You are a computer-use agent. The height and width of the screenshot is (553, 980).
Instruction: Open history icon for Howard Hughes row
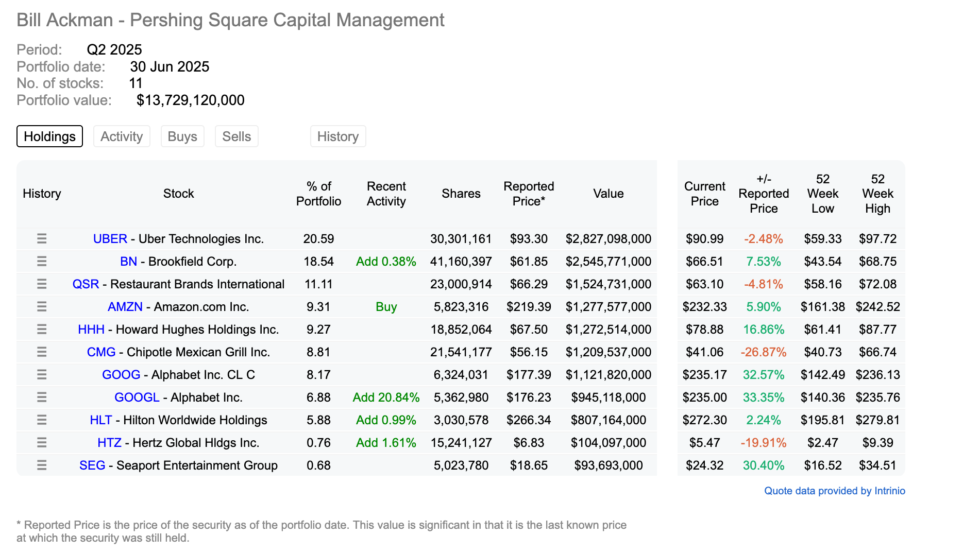(x=42, y=329)
